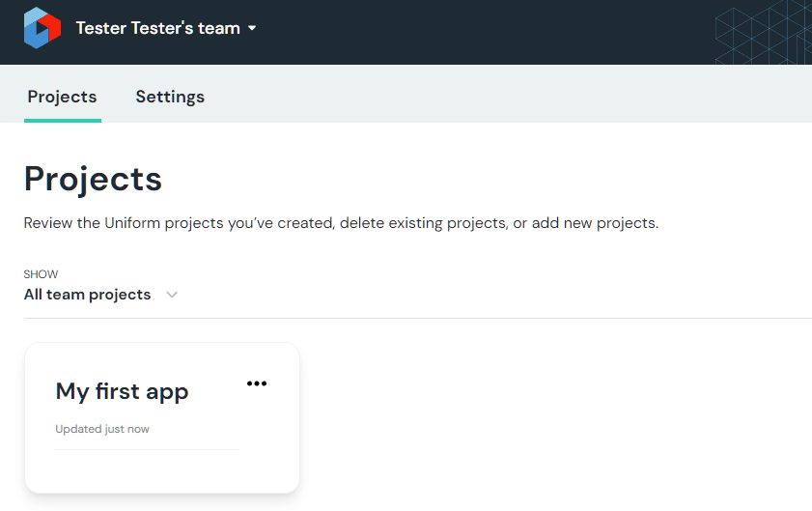Viewport: 812px width, 511px height.
Task: Click the divider line inside the project card
Action: pos(146,449)
